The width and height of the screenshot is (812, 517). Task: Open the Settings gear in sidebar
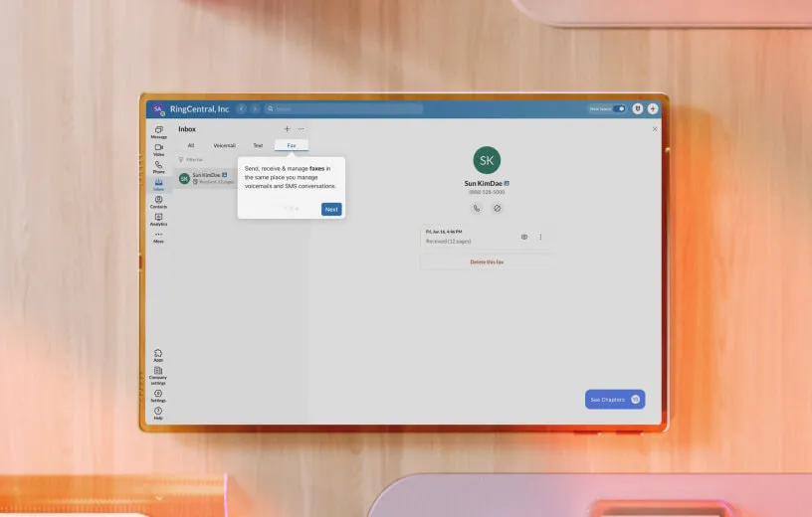coord(158,396)
